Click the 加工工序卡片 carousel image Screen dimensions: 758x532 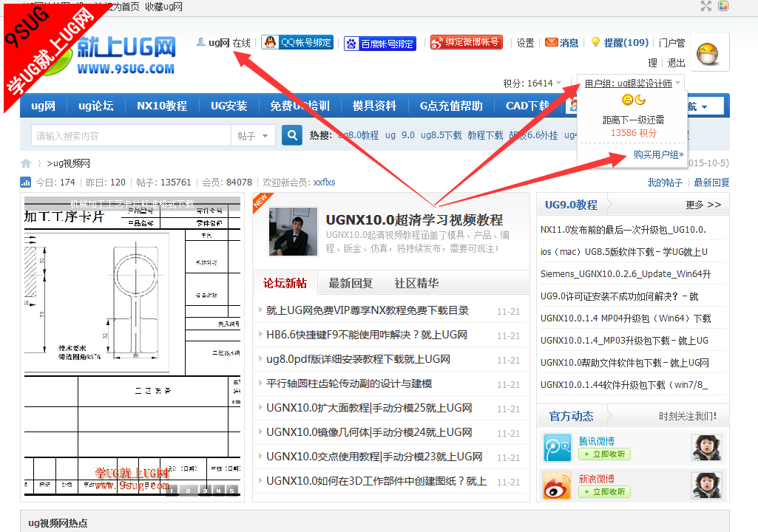[132, 346]
